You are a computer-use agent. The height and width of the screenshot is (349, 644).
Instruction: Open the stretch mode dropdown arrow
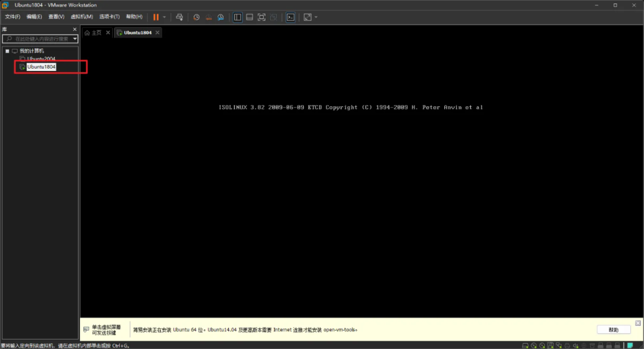[x=316, y=17]
